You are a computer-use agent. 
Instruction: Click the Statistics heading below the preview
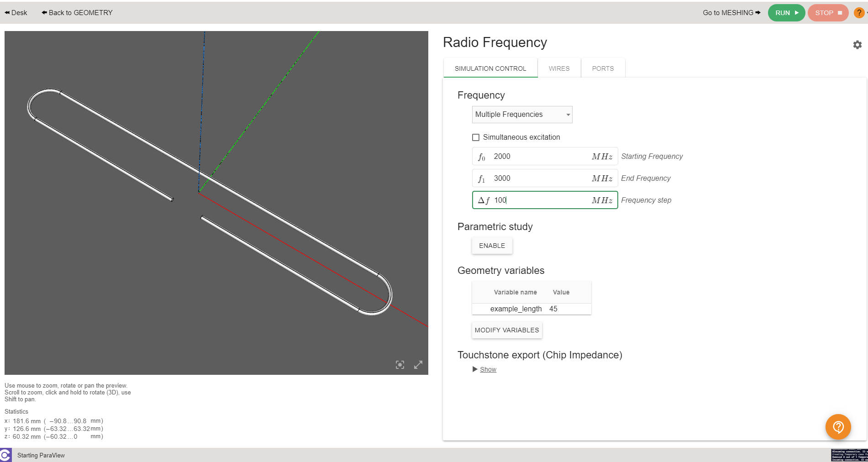pyautogui.click(x=16, y=411)
